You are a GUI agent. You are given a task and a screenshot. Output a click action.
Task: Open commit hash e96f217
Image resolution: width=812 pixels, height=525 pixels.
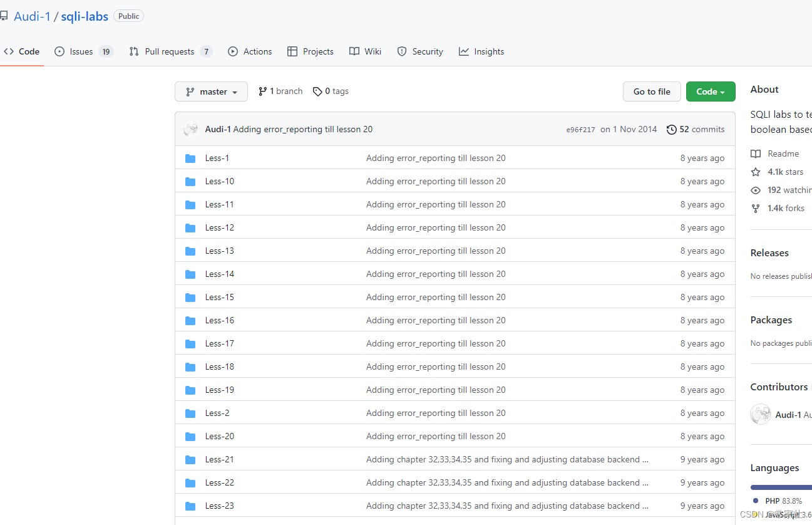[x=580, y=130]
